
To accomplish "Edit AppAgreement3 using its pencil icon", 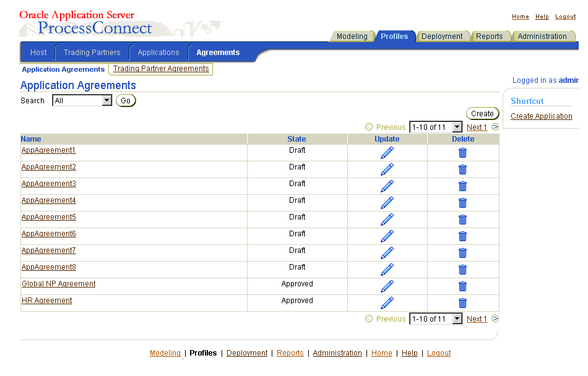I will click(x=387, y=186).
